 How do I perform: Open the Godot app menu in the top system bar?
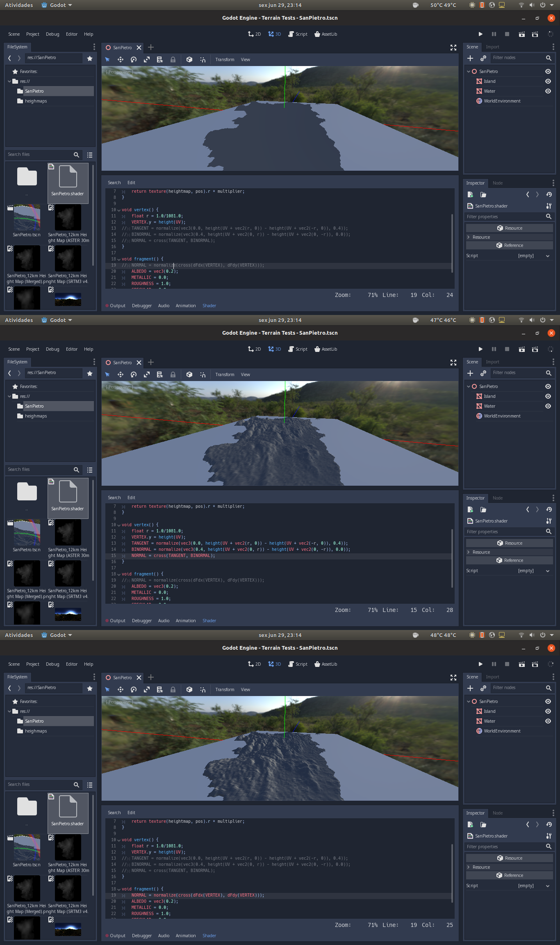click(57, 5)
